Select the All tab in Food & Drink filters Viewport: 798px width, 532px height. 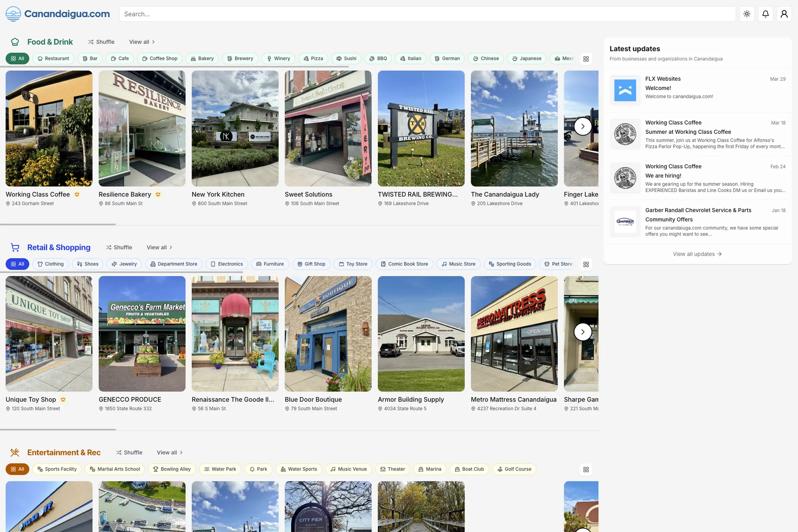(17, 59)
